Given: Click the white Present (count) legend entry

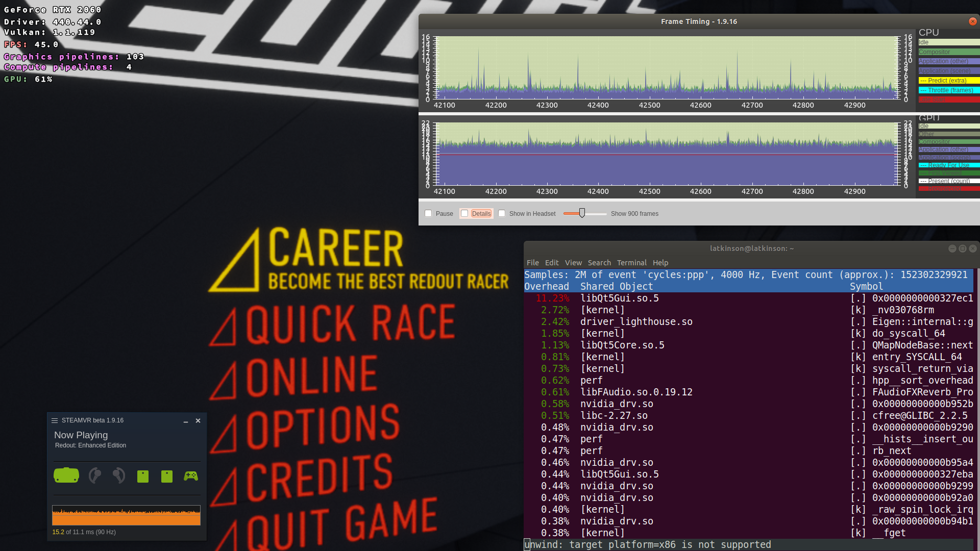Looking at the screenshot, I should tap(949, 181).
